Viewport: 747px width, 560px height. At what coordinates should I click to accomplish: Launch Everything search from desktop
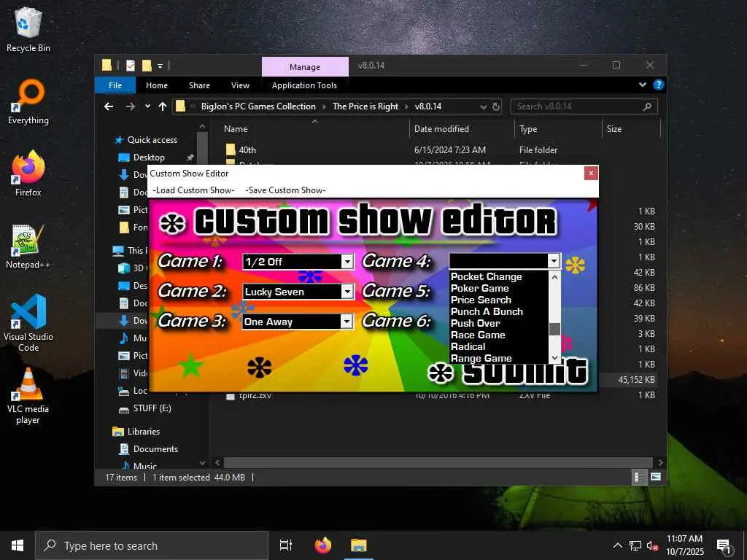28,102
